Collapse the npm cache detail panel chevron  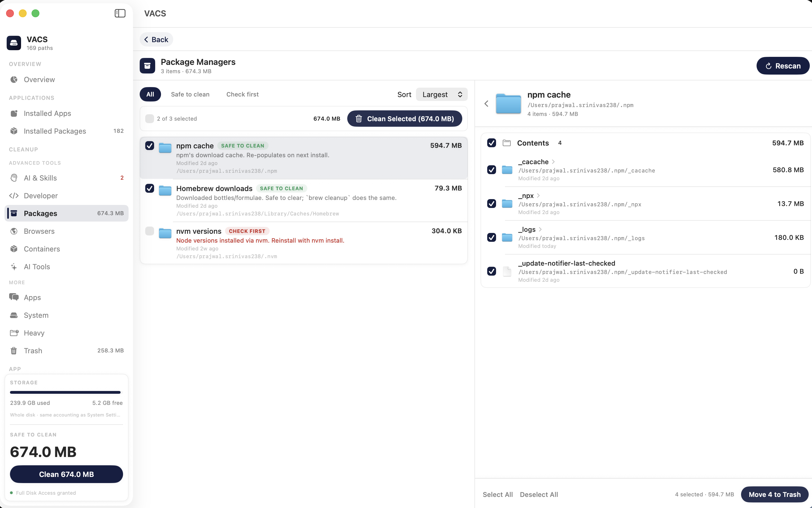(x=486, y=104)
